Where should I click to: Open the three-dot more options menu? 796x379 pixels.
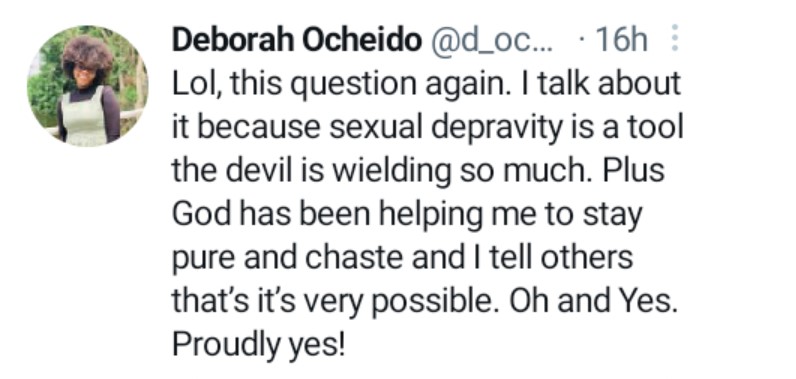coord(675,39)
